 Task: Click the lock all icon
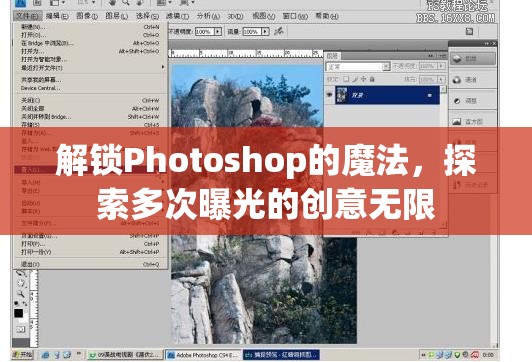[372, 79]
